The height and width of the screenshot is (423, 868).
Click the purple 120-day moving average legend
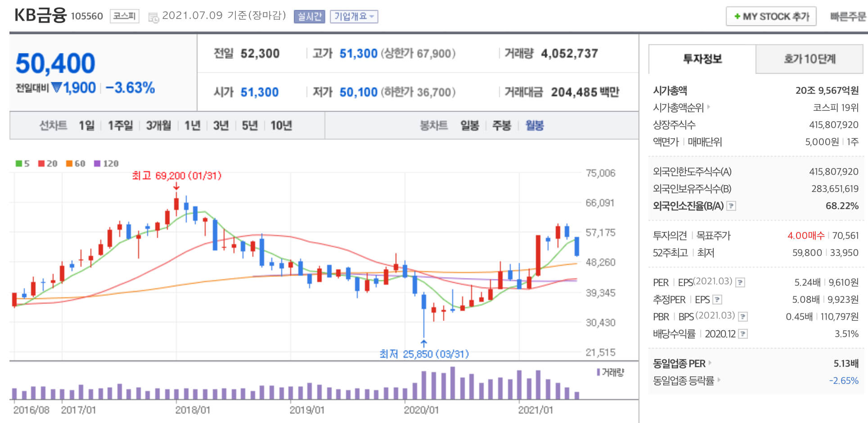tap(106, 164)
